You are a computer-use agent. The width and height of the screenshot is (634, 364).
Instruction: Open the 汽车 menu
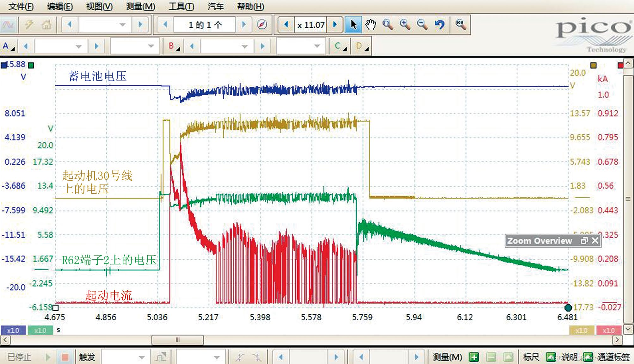(x=215, y=6)
